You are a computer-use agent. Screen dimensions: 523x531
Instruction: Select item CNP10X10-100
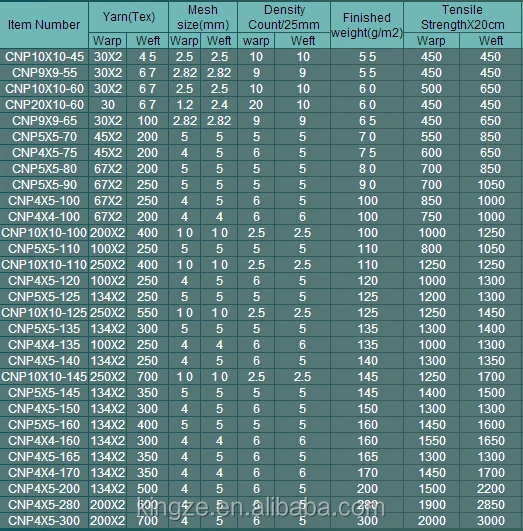coord(44,233)
